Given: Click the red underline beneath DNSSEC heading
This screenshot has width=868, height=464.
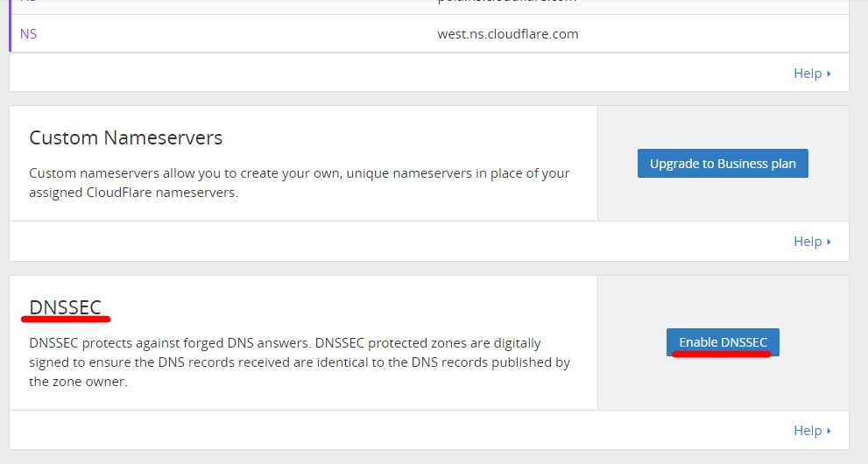Looking at the screenshot, I should (67, 320).
